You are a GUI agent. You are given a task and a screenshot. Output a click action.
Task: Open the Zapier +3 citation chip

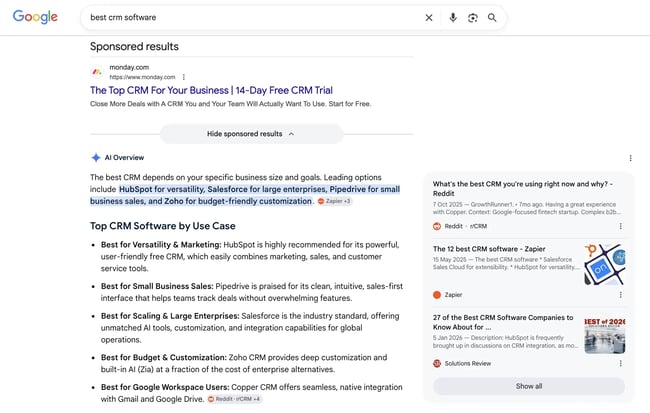[335, 201]
